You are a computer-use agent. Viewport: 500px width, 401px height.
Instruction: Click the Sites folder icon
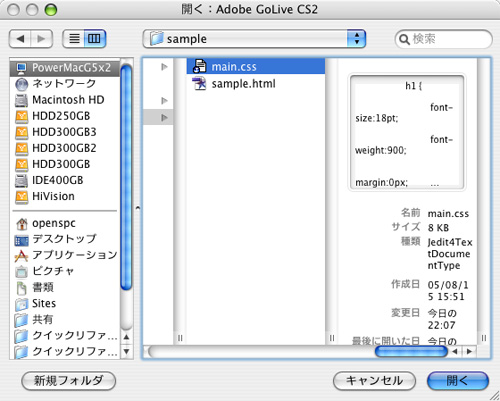21,304
